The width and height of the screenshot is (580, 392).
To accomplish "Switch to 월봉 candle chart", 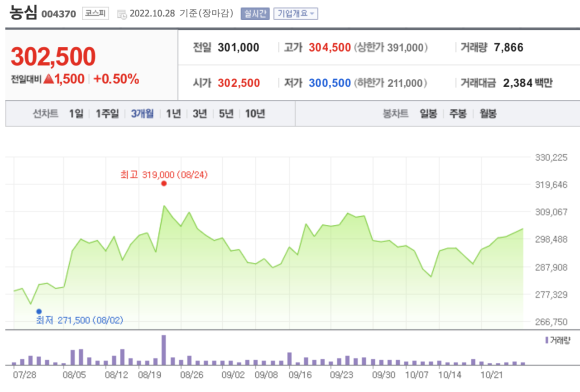I will [x=488, y=114].
